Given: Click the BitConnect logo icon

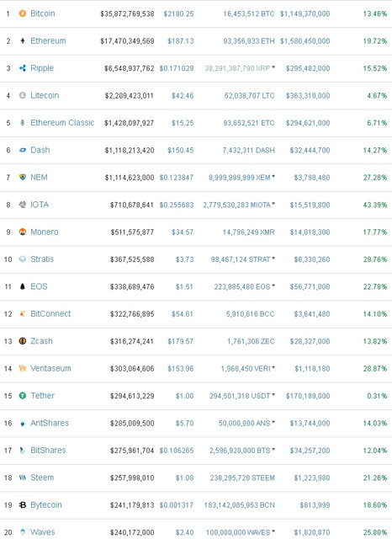Looking at the screenshot, I should pos(23,313).
